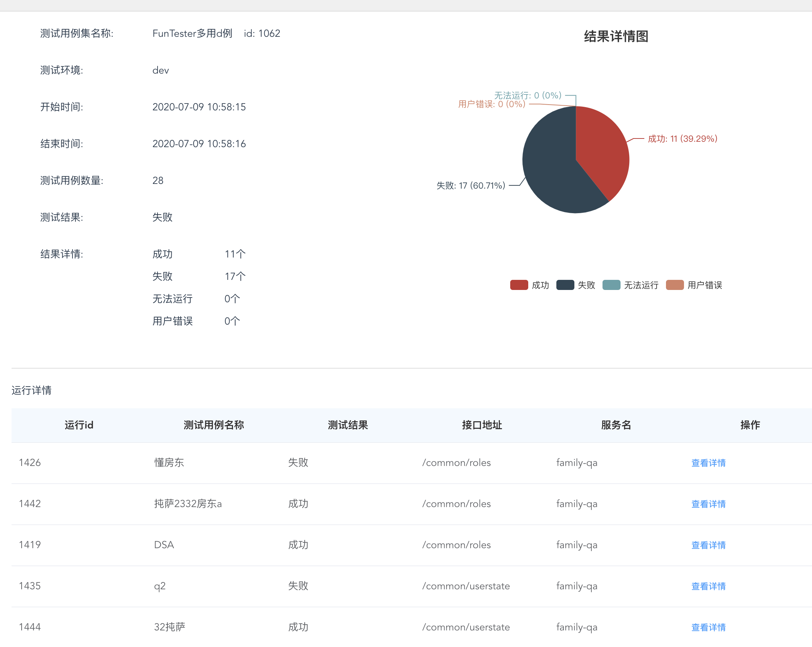Screen dimensions: 812x647
Task: Open 查看详情 for run 1426
Action: pyautogui.click(x=708, y=462)
